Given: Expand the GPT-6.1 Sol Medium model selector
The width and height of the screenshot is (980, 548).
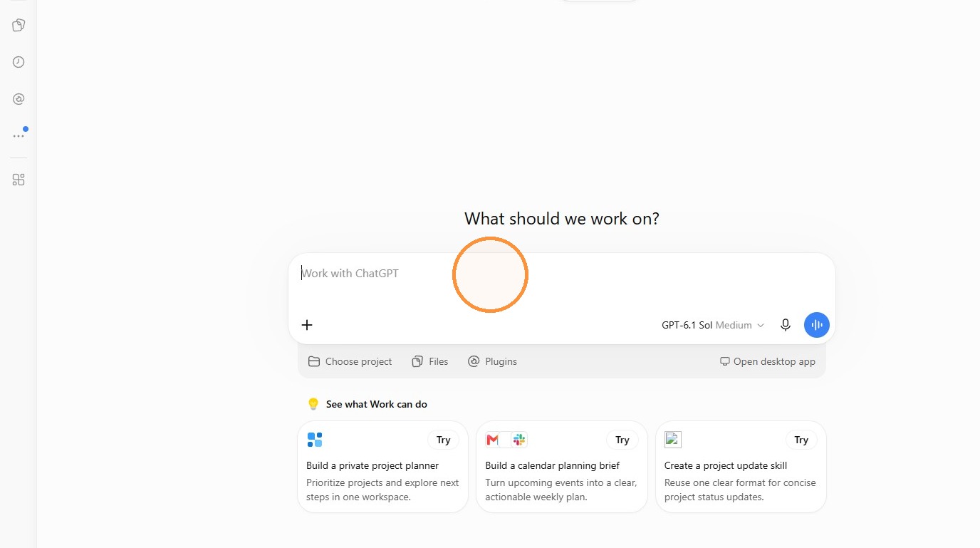Looking at the screenshot, I should (x=713, y=325).
